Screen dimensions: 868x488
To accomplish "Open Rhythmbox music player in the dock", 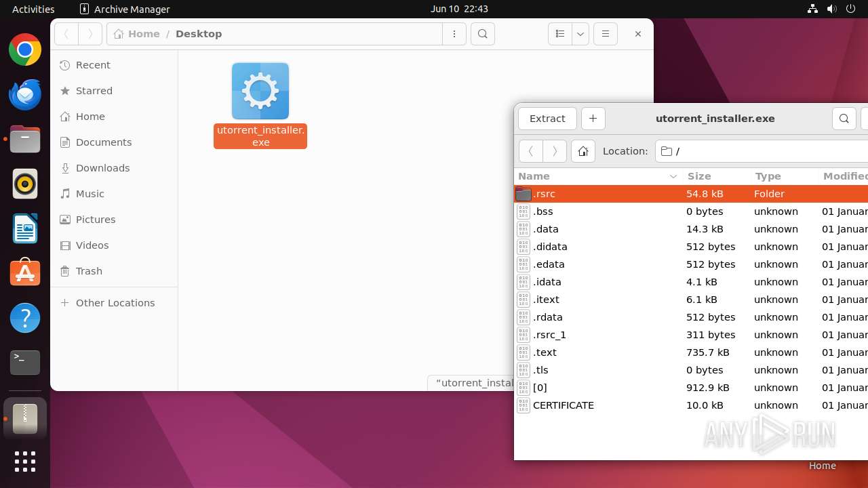I will 25,184.
